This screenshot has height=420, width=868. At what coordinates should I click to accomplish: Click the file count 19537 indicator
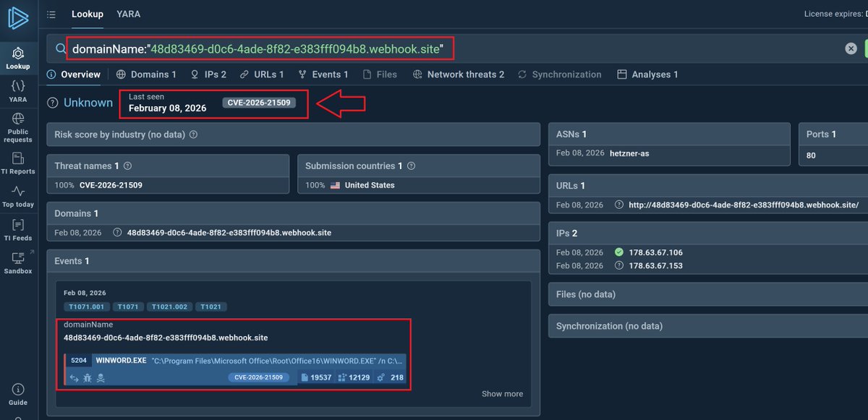[316, 377]
